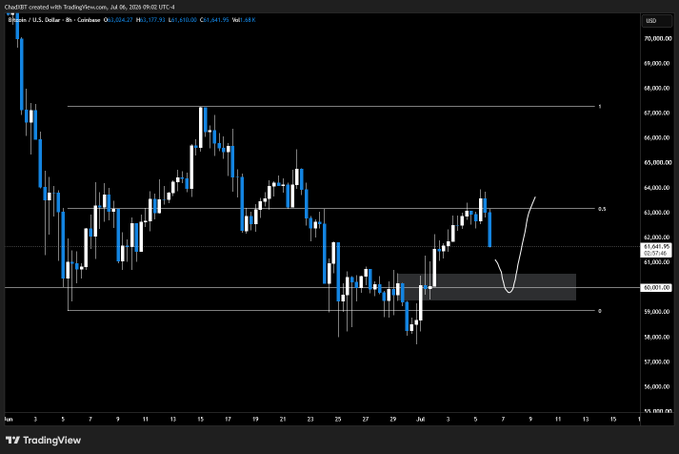This screenshot has width=679, height=454.
Task: Click the Fibonacci level label 0.5
Action: click(602, 209)
